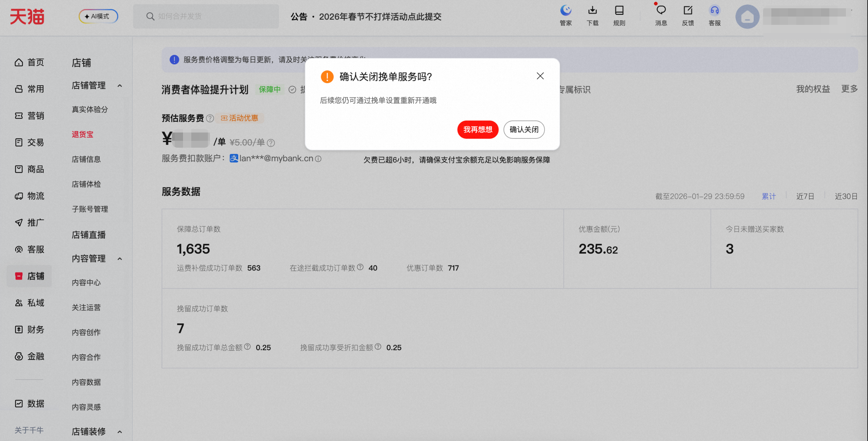Select the 累计 time range tab
This screenshot has height=441, width=868.
[769, 196]
